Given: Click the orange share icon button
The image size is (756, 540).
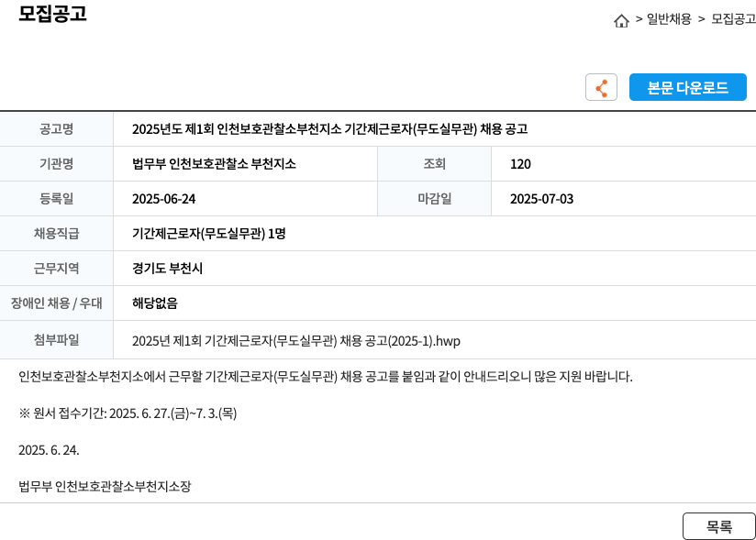Looking at the screenshot, I should pyautogui.click(x=601, y=87).
